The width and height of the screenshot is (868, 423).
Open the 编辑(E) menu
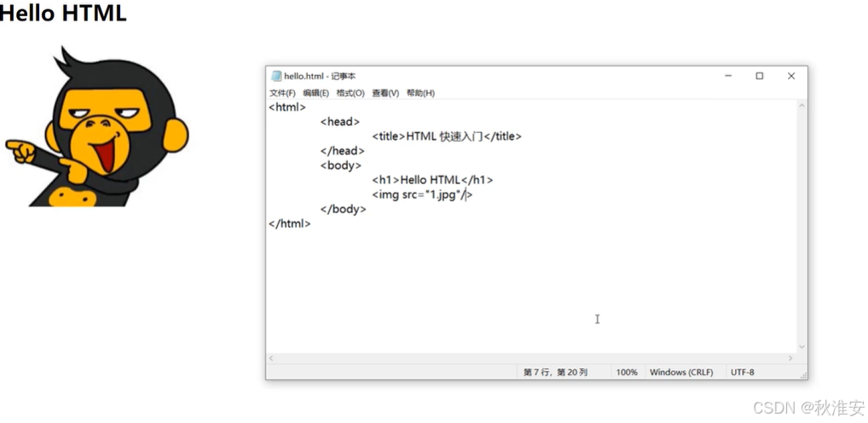coord(316,93)
